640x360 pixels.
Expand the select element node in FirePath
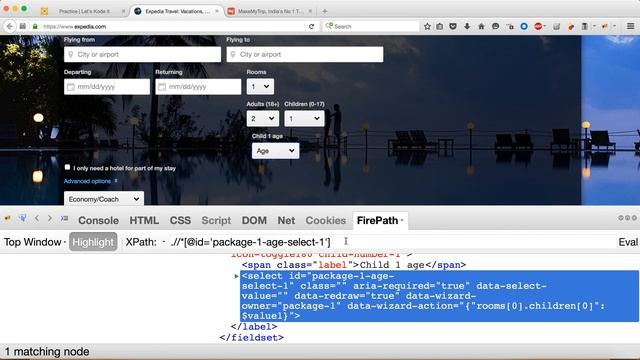(x=236, y=276)
